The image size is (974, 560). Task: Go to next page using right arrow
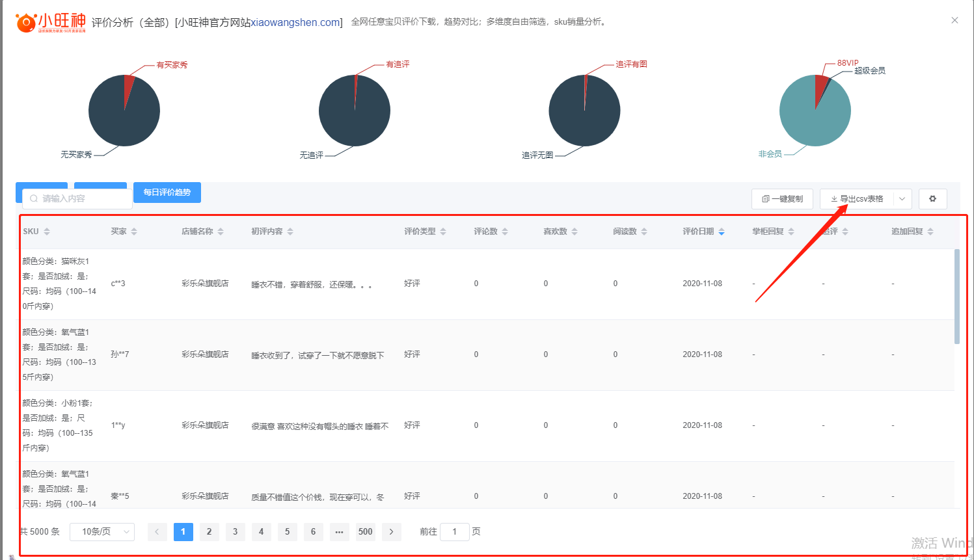(x=391, y=532)
